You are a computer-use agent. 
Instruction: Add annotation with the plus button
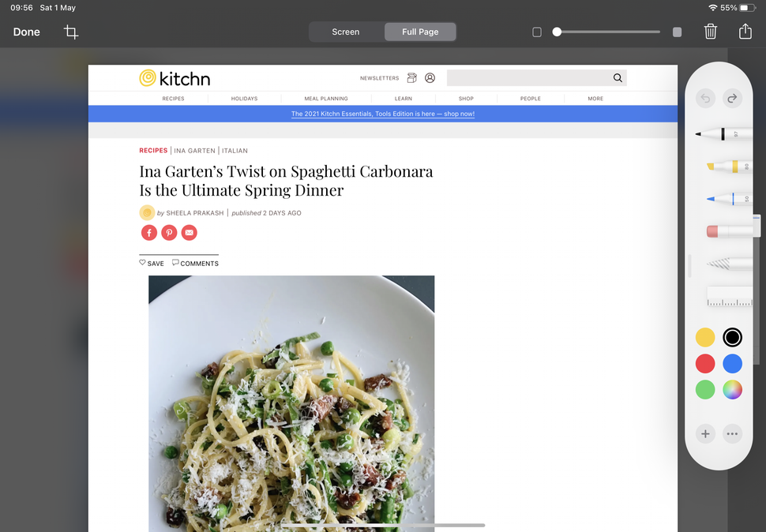pyautogui.click(x=705, y=433)
